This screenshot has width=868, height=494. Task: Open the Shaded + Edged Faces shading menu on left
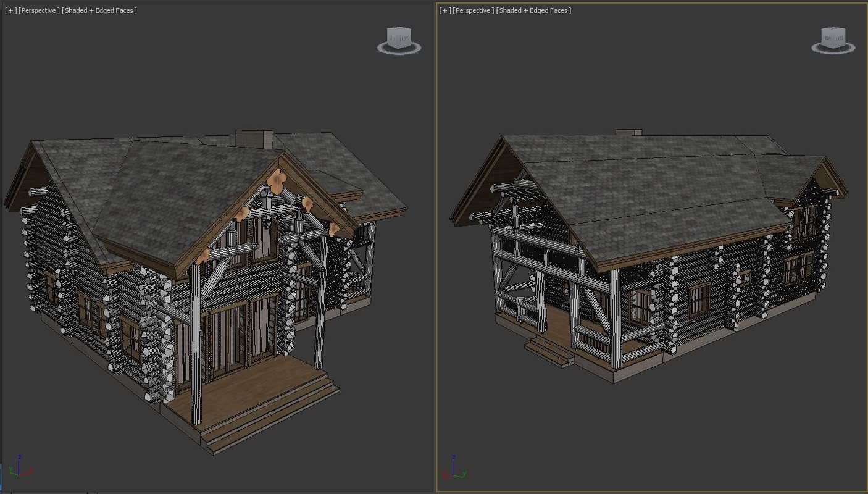coord(99,10)
